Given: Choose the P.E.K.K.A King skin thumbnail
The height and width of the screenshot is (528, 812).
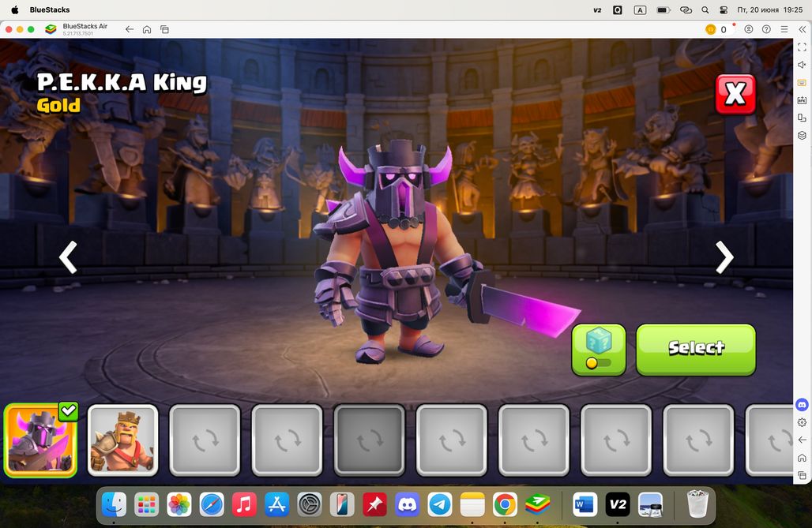Looking at the screenshot, I should (40, 440).
